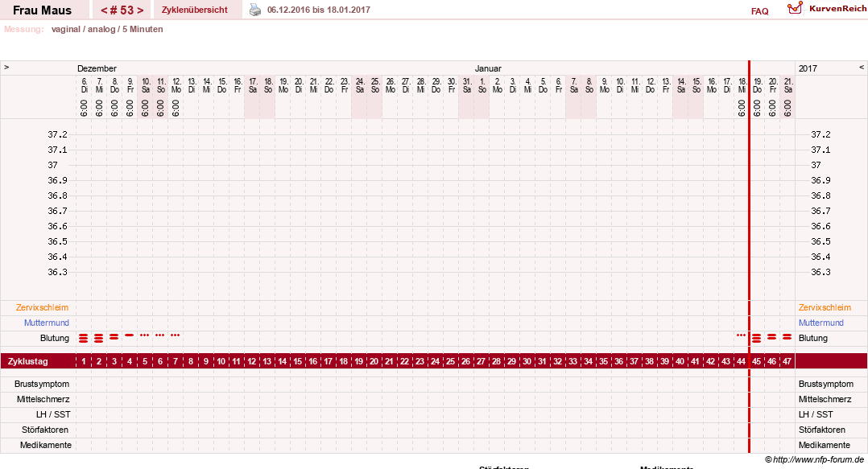Select cycle day 47 in Zyklustag row
The width and height of the screenshot is (868, 469).
coord(787,361)
